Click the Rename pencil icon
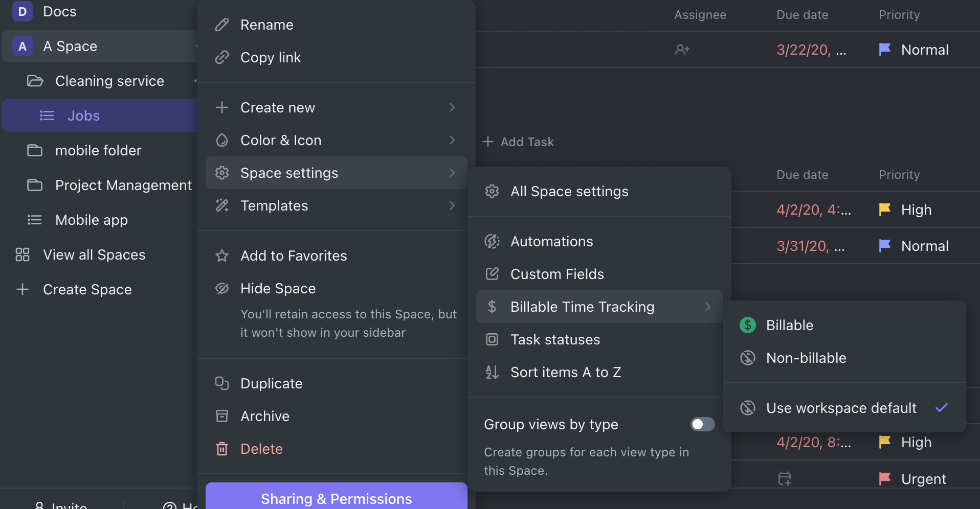 coord(222,25)
